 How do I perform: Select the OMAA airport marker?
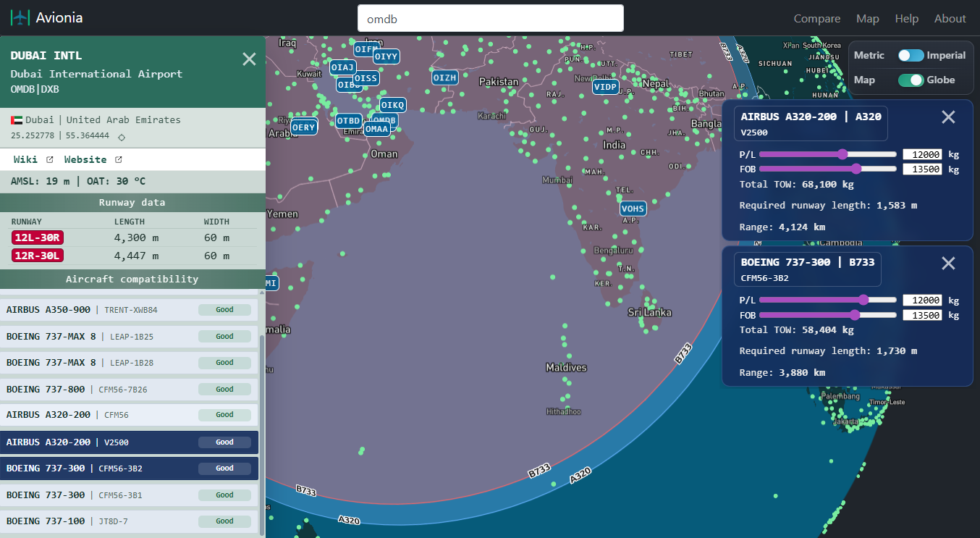click(x=377, y=129)
